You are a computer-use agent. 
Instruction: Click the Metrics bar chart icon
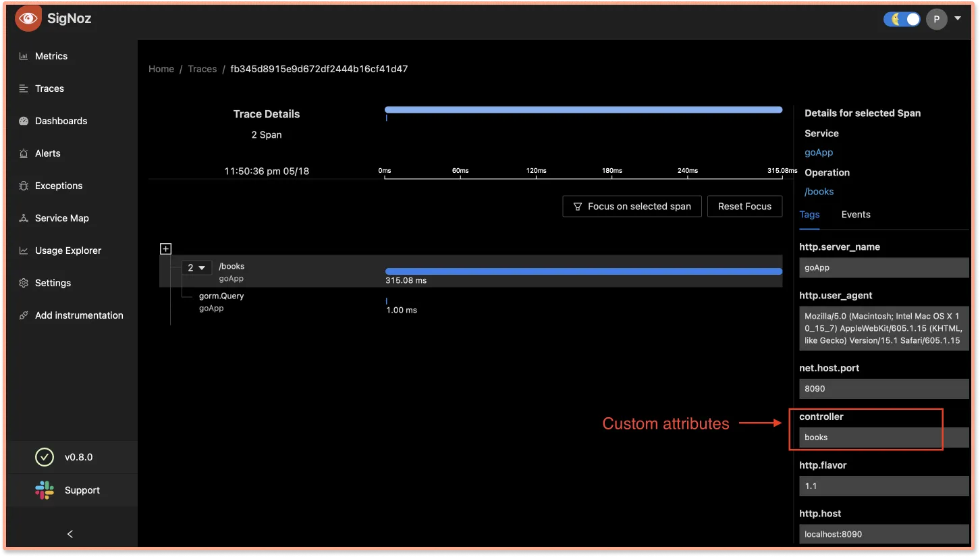pyautogui.click(x=24, y=56)
